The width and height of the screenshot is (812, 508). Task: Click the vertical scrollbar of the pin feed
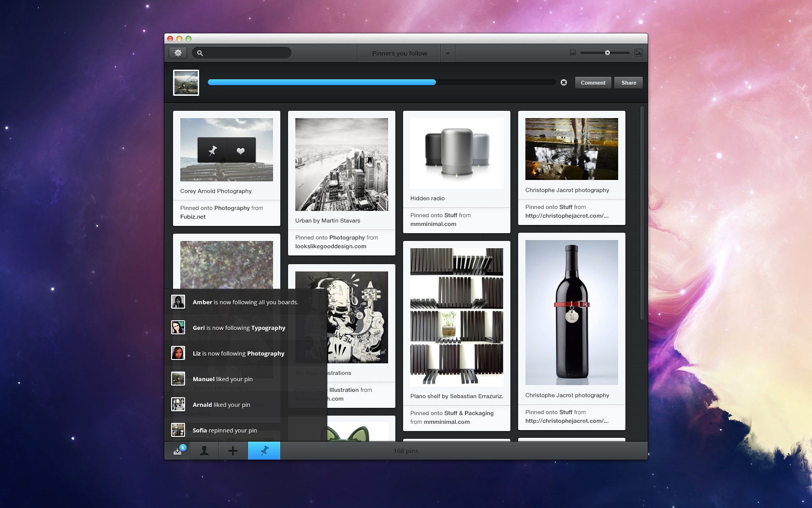point(642,213)
